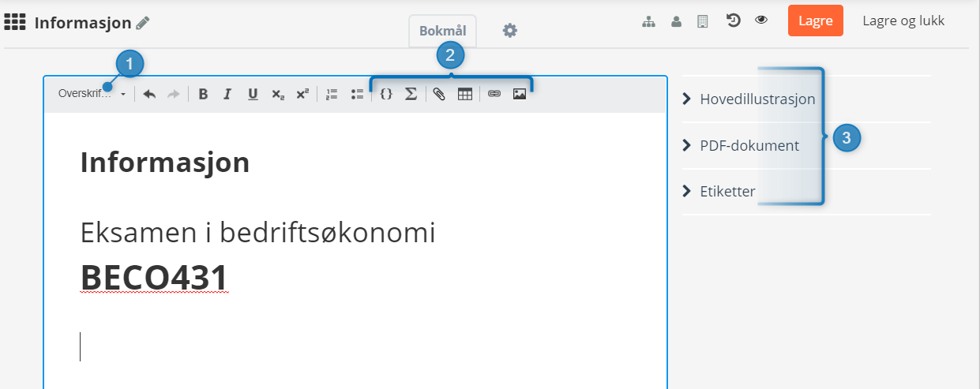Image resolution: width=980 pixels, height=389 pixels.
Task: Open the Overskrift paragraph style dropdown
Action: pos(92,94)
